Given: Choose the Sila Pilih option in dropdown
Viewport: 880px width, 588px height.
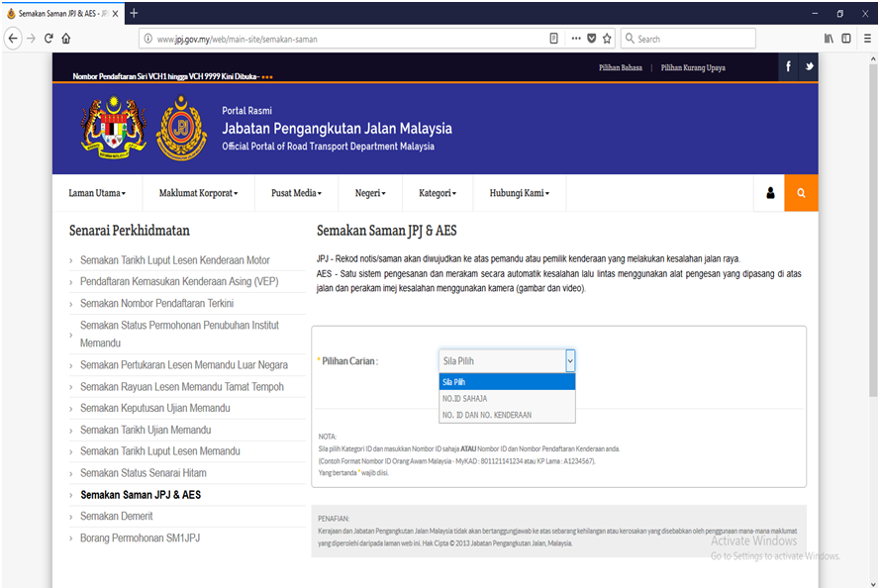Looking at the screenshot, I should (508, 382).
